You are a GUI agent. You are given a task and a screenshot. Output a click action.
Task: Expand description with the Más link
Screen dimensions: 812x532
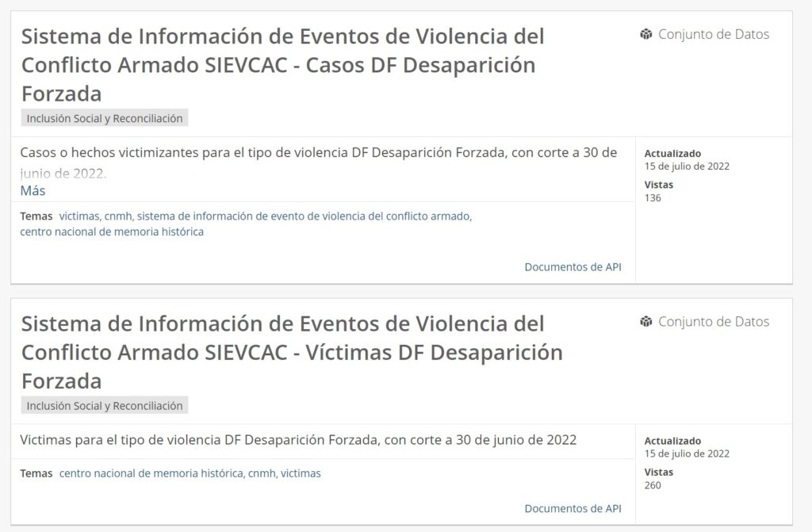click(33, 190)
